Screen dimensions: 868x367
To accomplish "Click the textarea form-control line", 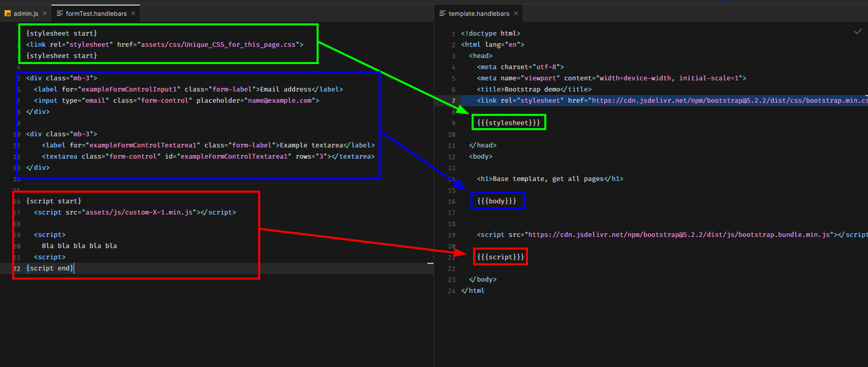I will [x=208, y=157].
